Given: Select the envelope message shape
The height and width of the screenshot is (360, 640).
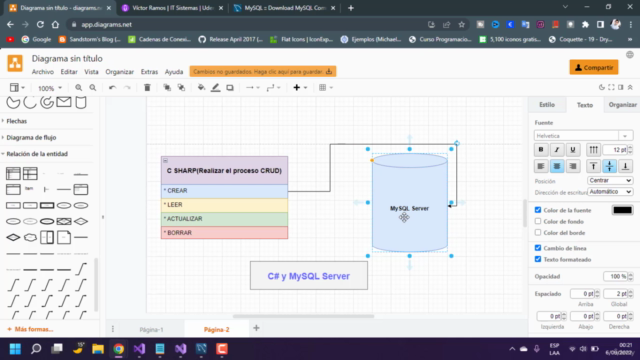Looking at the screenshot, I should [64, 102].
